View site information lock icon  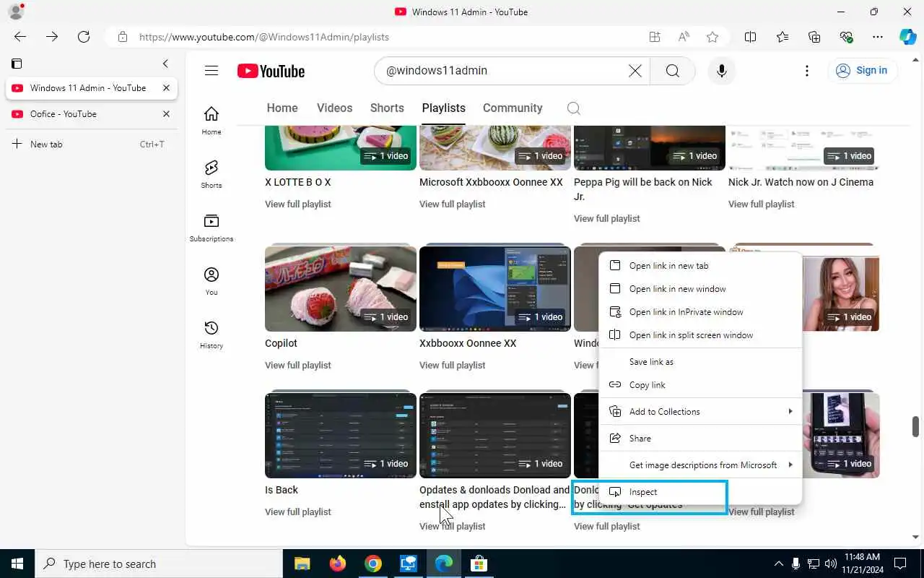[123, 37]
